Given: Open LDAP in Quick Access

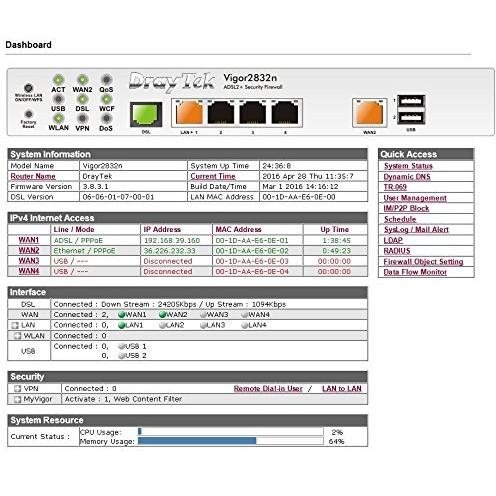Looking at the screenshot, I should click(393, 240).
